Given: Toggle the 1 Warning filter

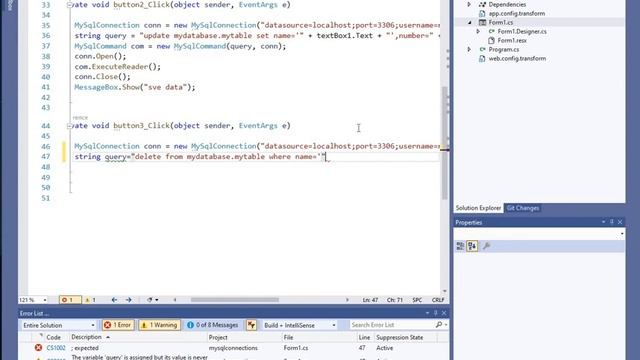Looking at the screenshot, I should pyautogui.click(x=160, y=325).
